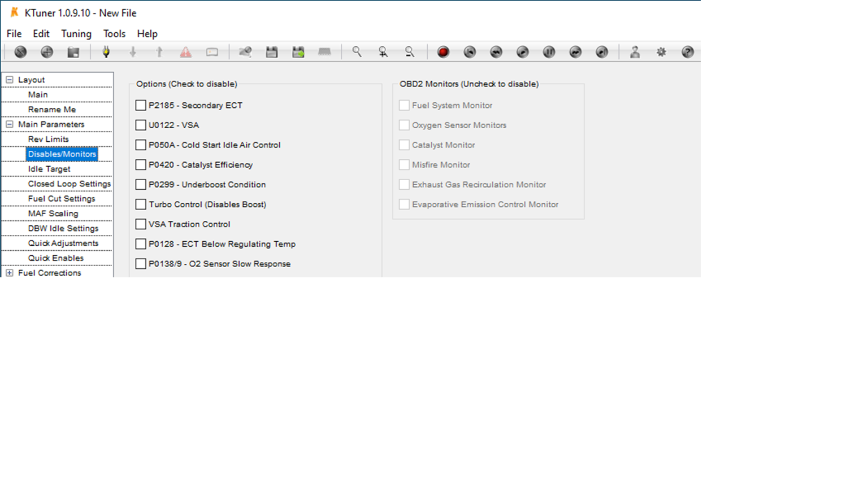This screenshot has width=868, height=488.
Task: Click the greyed up-arrow toolbar icon
Action: (x=159, y=52)
